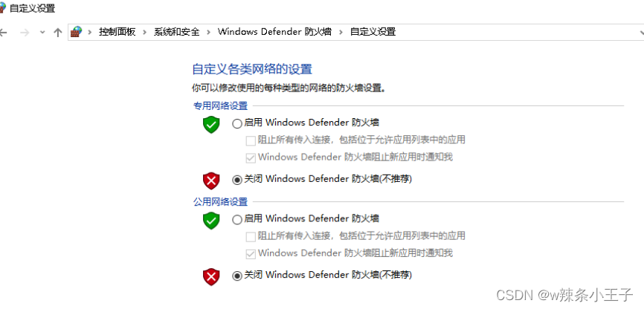Open 控制面板 from breadcrumb path

pos(117,32)
